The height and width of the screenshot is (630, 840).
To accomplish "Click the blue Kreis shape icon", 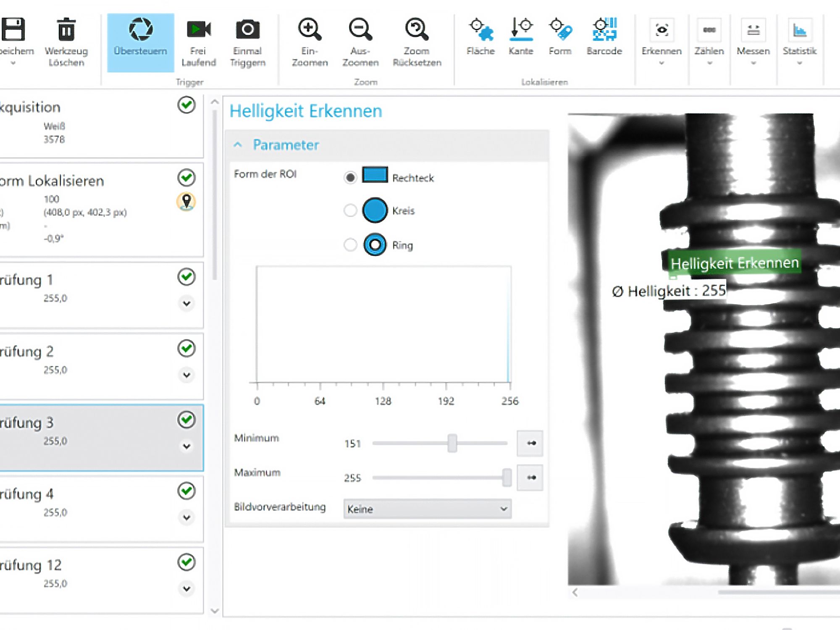I will point(375,210).
